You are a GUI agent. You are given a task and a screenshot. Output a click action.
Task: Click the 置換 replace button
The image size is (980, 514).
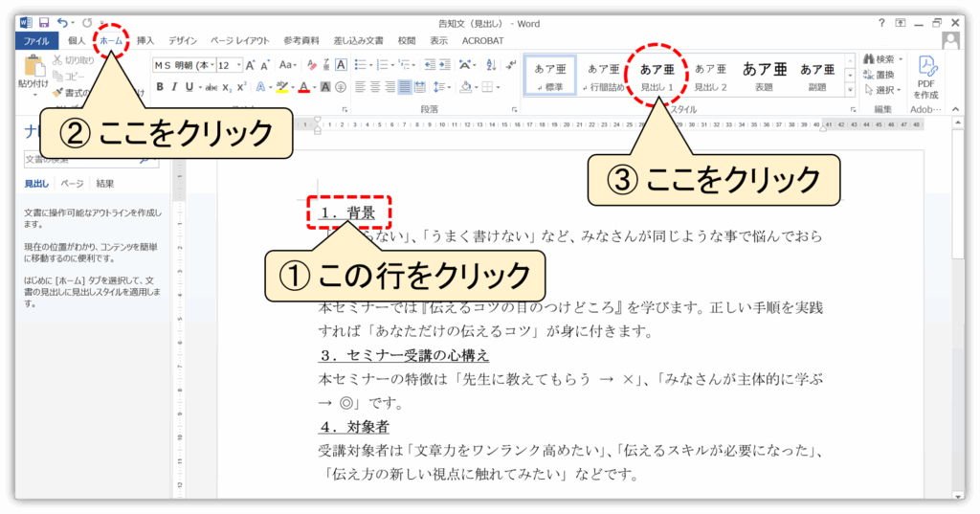point(880,75)
